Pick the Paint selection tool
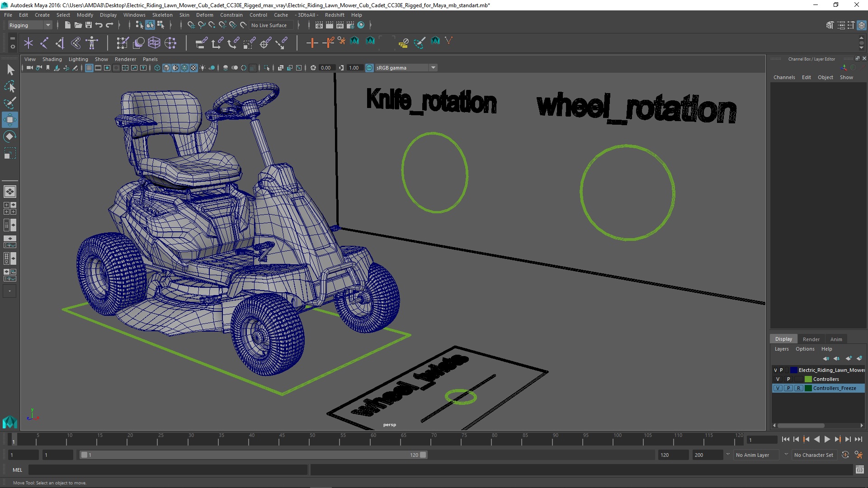Viewport: 868px width, 488px height. (10, 103)
